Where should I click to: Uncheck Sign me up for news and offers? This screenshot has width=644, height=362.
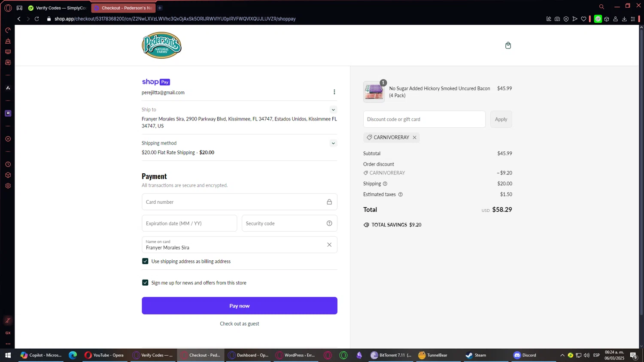145,283
